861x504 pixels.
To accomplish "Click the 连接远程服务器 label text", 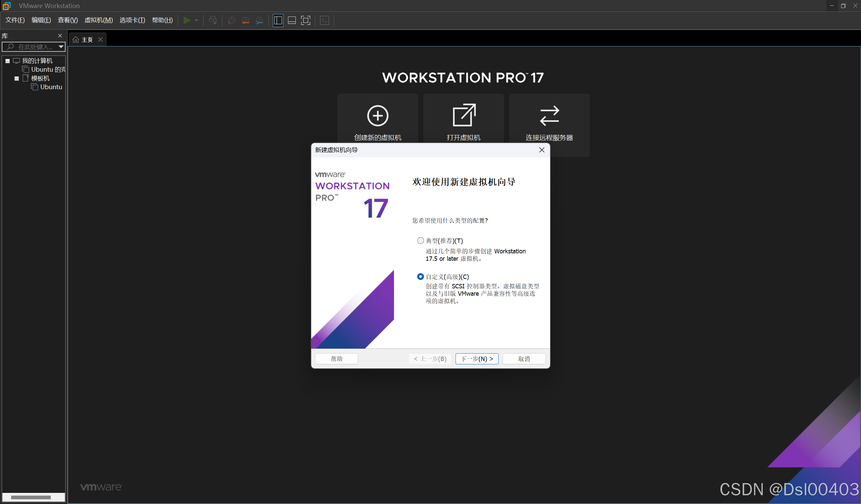I will click(x=549, y=138).
